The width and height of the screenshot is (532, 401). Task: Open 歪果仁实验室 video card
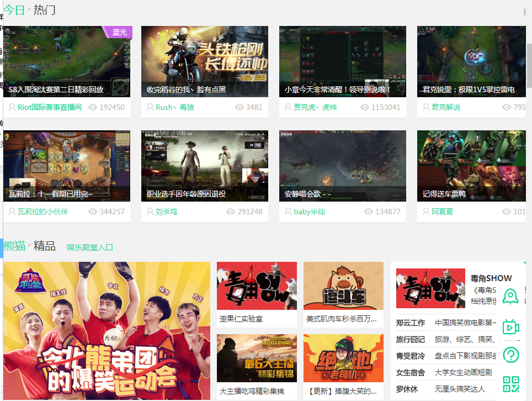click(257, 294)
